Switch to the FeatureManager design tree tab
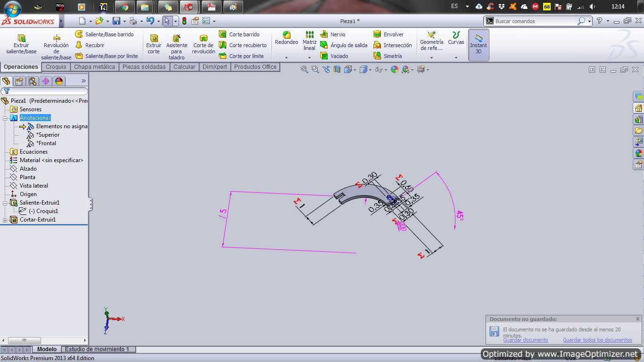This screenshot has width=644, height=362. 6,81
